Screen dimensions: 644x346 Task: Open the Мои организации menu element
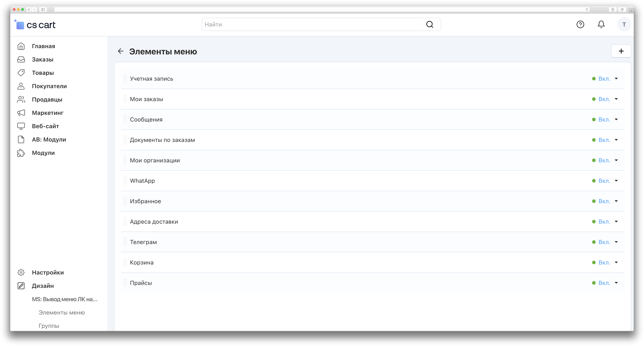click(155, 160)
